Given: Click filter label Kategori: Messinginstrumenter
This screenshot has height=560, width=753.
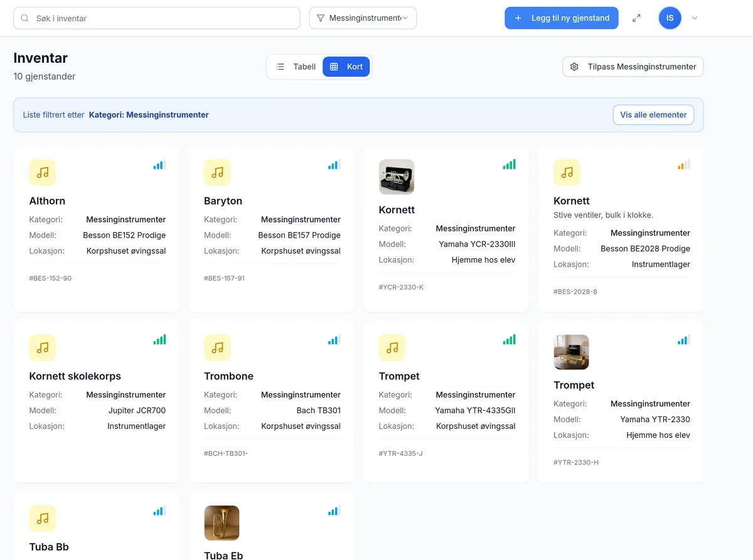Looking at the screenshot, I should (149, 115).
